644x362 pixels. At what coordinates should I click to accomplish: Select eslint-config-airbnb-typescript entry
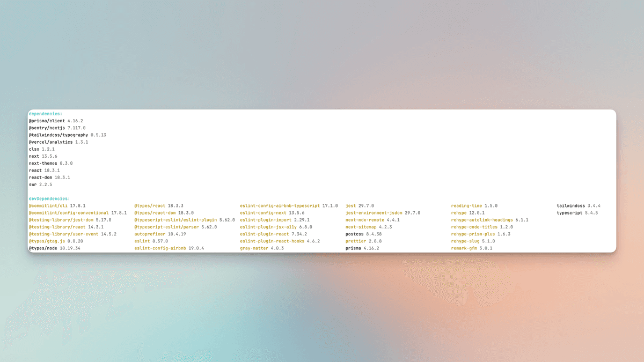coord(280,206)
